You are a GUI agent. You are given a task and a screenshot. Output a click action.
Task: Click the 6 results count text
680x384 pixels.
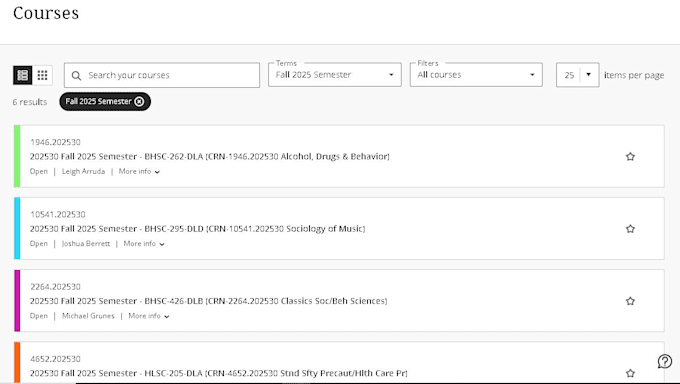[x=29, y=102]
